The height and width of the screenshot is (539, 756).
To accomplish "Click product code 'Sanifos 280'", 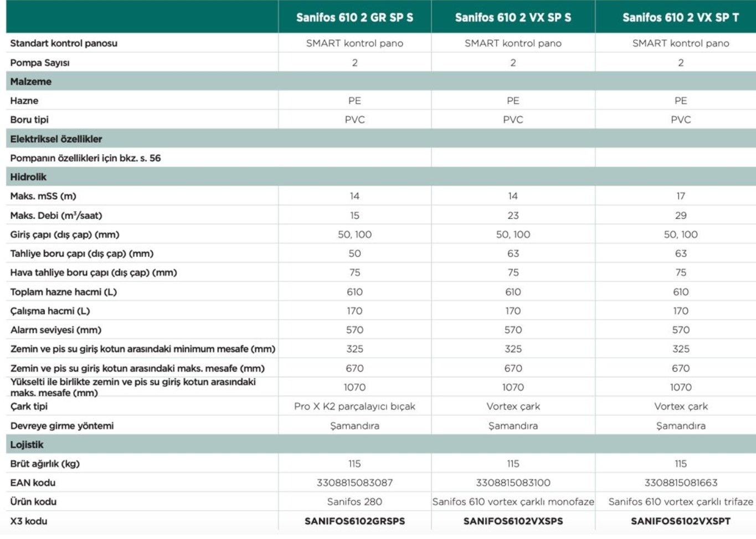I will coord(354,502).
